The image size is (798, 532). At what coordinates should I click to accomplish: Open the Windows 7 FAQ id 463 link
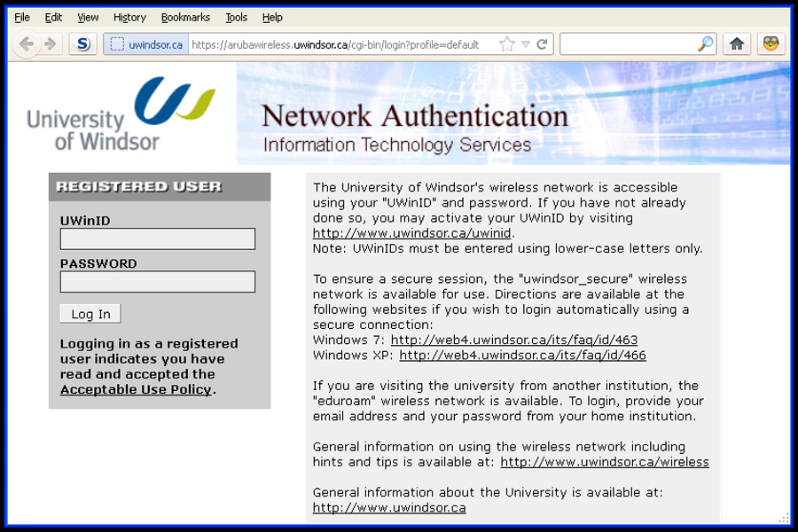pos(513,340)
